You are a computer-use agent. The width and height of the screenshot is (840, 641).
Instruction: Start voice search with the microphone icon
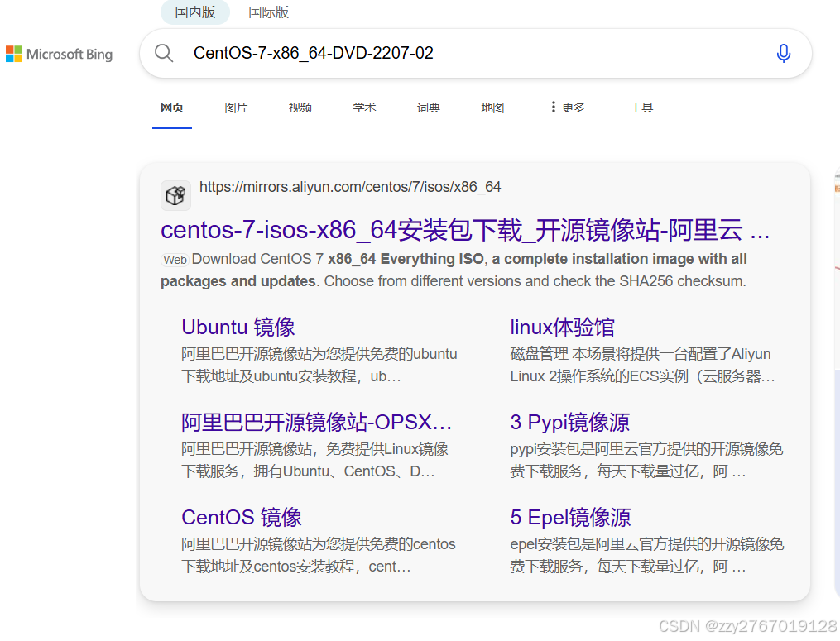tap(783, 53)
